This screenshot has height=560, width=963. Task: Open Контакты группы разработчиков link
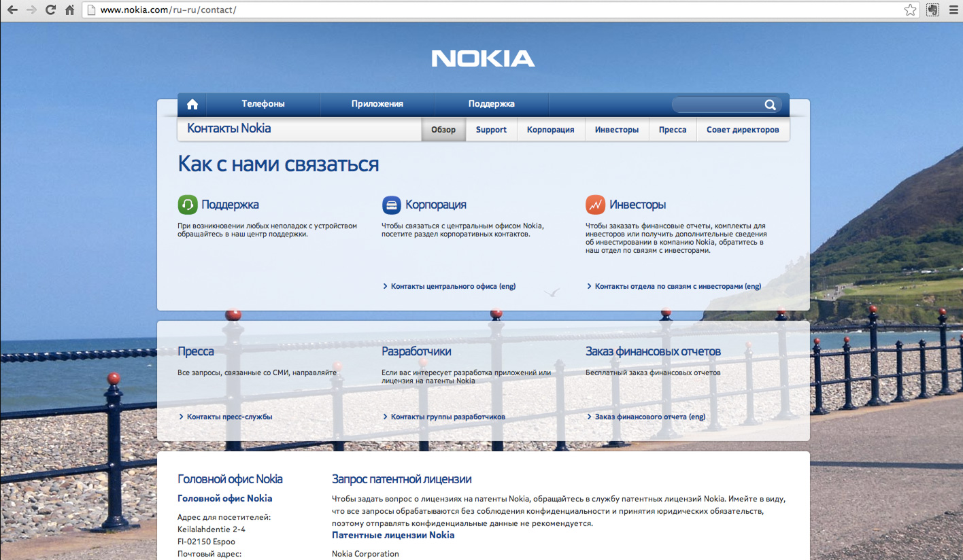pyautogui.click(x=448, y=417)
